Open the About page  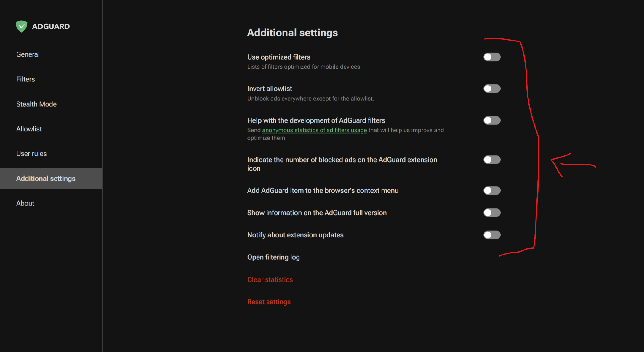point(25,203)
